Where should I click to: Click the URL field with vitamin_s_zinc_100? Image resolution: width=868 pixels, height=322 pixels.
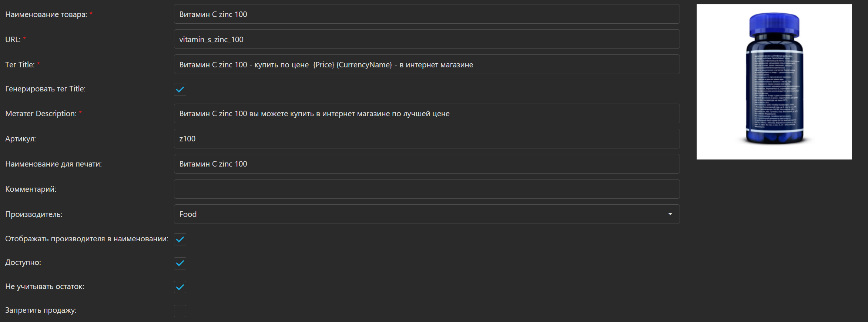coord(426,39)
